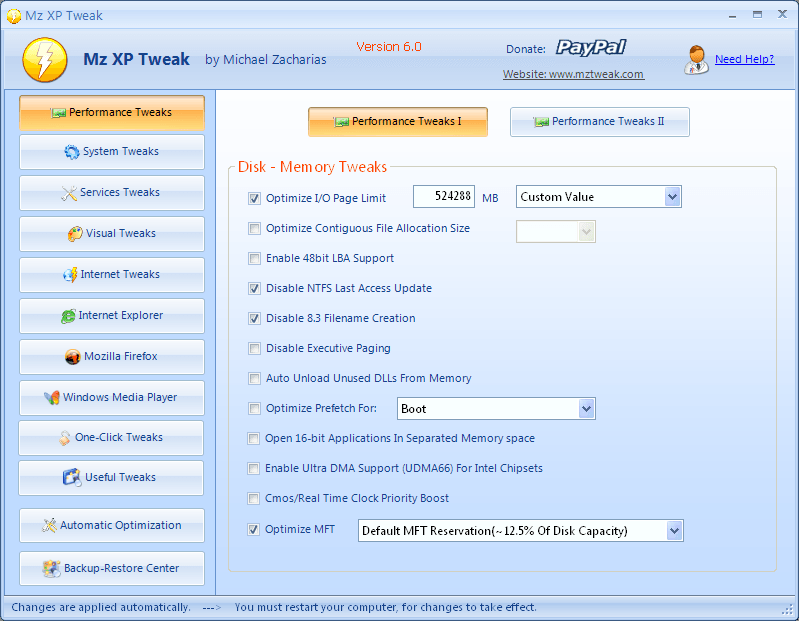Check Cmos/Real Time Clock Priority Boost
This screenshot has height=621, width=799.
click(253, 499)
